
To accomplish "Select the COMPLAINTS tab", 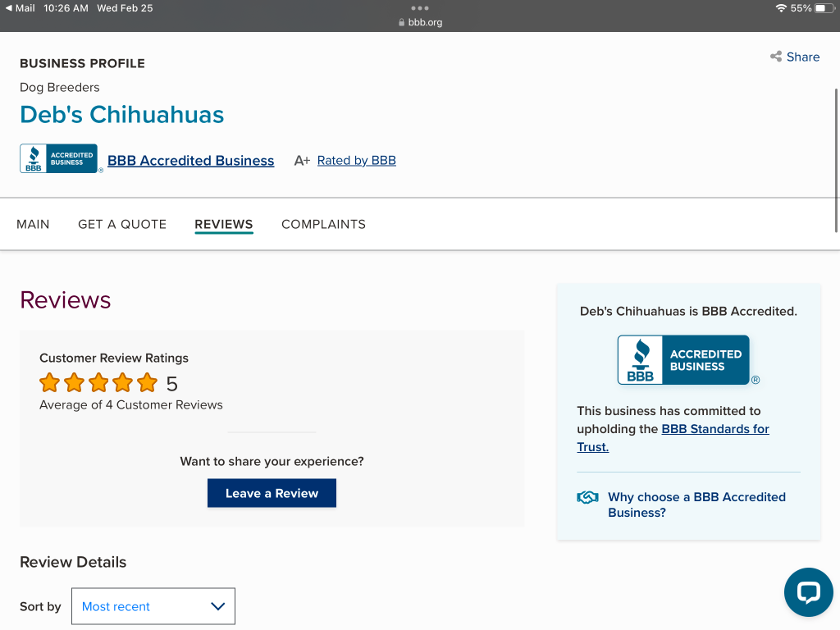I will coord(323,224).
